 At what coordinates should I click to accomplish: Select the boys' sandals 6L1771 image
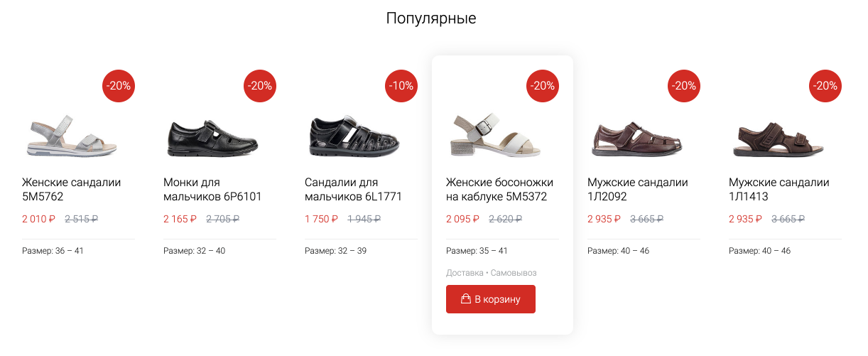pyautogui.click(x=354, y=135)
